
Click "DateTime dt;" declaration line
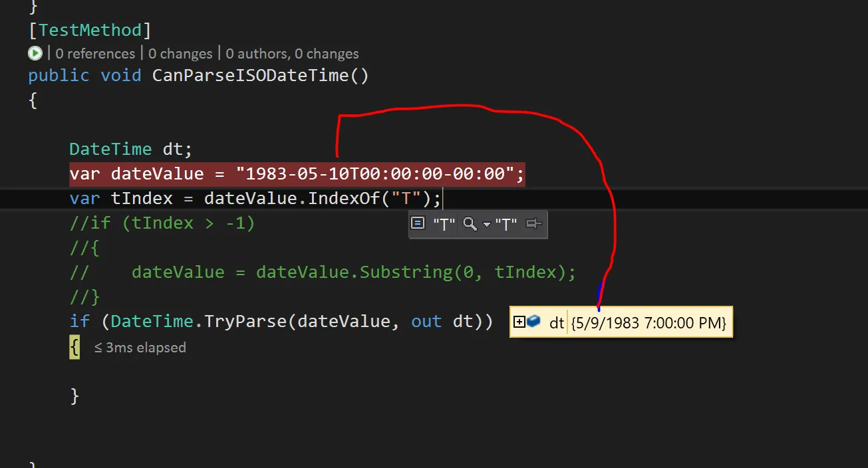(x=131, y=149)
